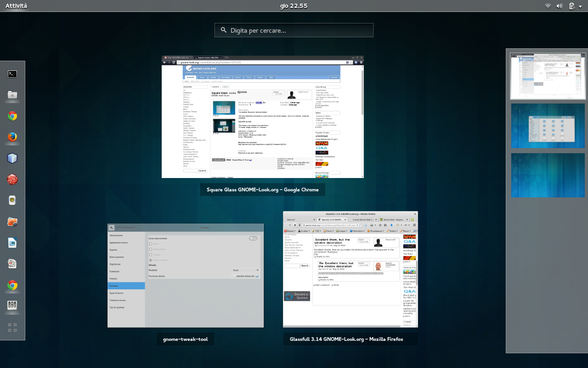Launch Terminal from the dock
This screenshot has height=368, width=588.
click(12, 74)
